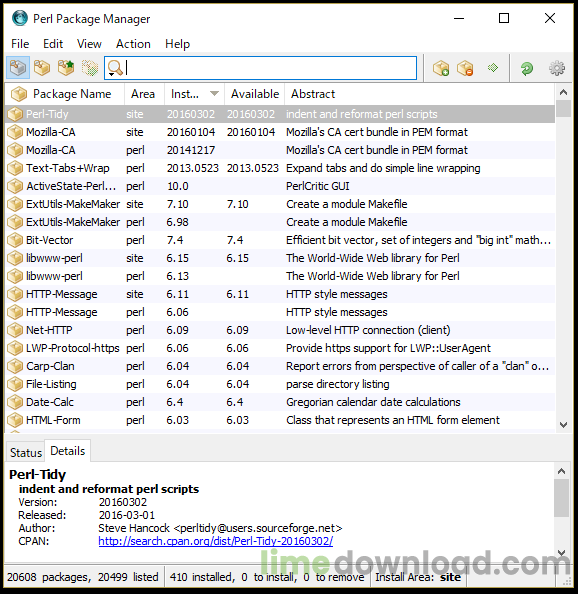Click 'PerlCritic GUI' abstract text
Image resolution: width=578 pixels, height=594 pixels.
[x=317, y=186]
